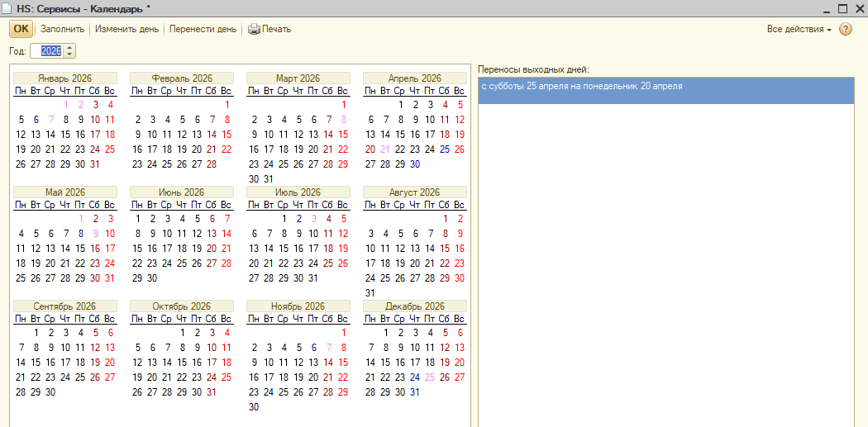Click the Июнь 2026 header

pos(182,192)
